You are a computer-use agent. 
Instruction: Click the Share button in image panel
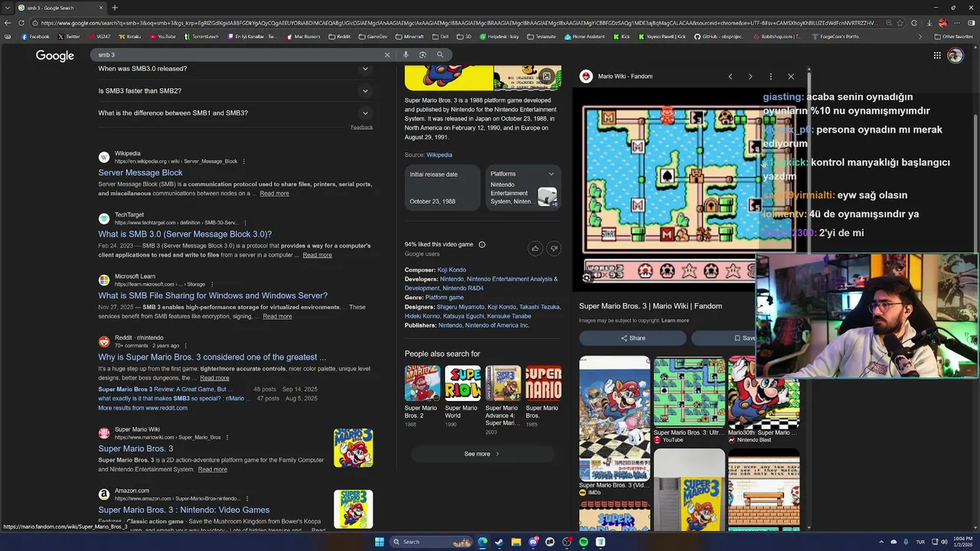coord(632,338)
